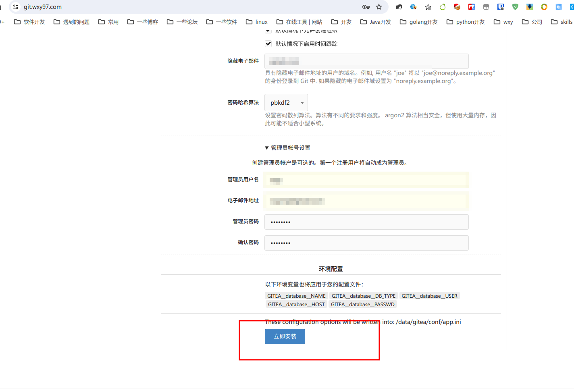574x392 pixels.
Task: Click the 管理员用户名 input field
Action: click(366, 180)
